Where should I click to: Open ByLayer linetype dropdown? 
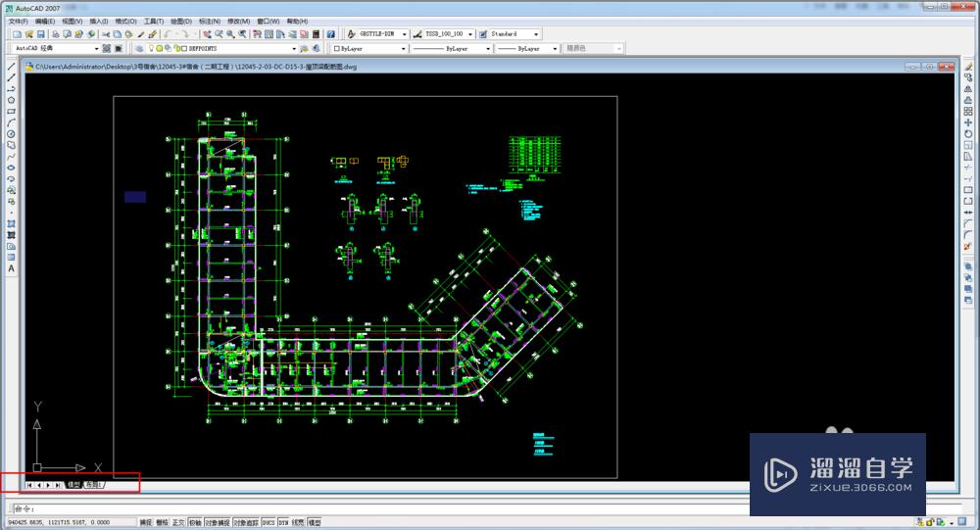tap(488, 49)
